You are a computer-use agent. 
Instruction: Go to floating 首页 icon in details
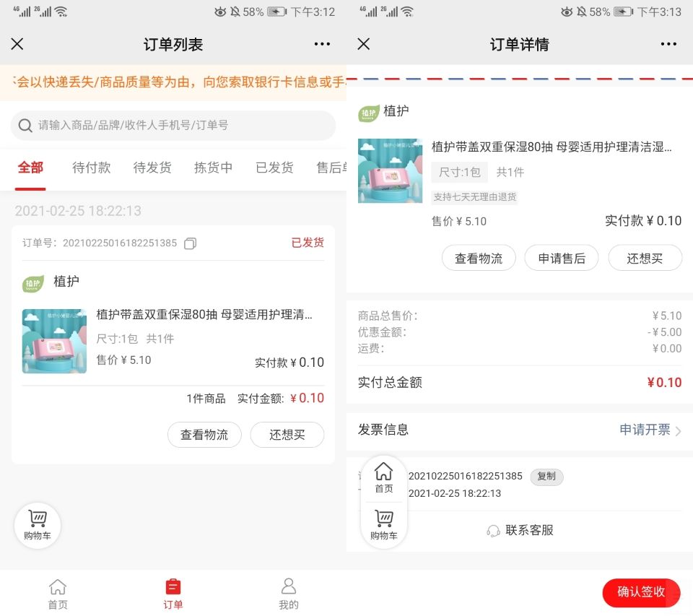tap(383, 478)
